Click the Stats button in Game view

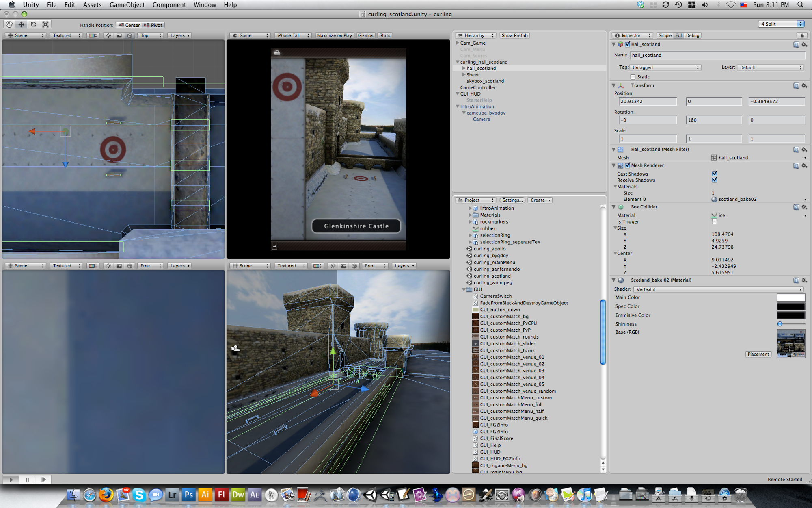[384, 35]
